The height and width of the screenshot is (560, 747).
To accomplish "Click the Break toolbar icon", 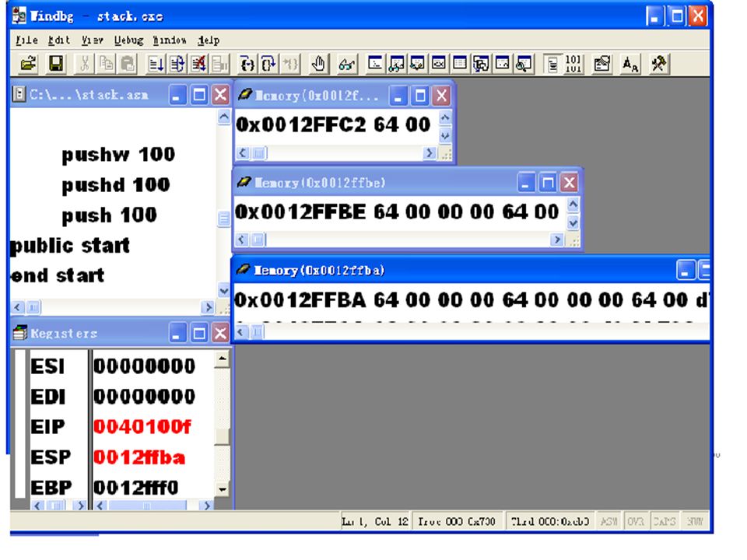I will [x=219, y=63].
